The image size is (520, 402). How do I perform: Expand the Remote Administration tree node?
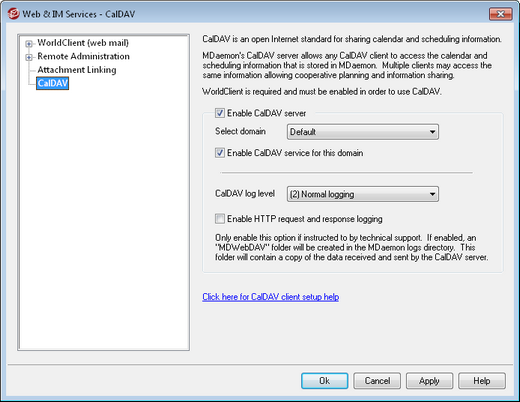pyautogui.click(x=29, y=57)
